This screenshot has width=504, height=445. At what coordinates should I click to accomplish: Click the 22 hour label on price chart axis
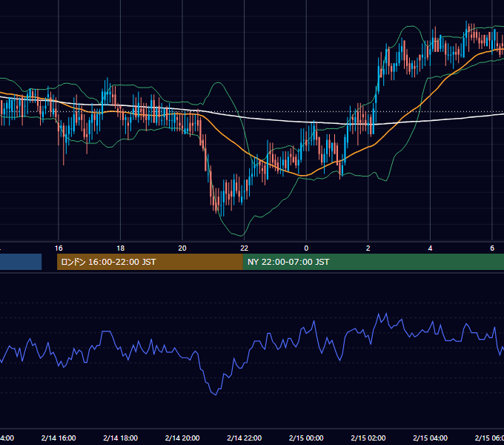click(x=245, y=248)
